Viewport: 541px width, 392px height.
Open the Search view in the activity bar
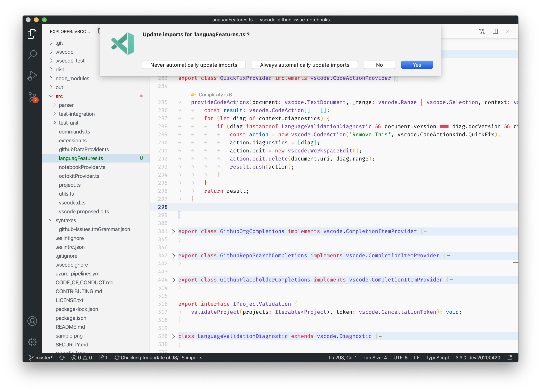(x=32, y=55)
